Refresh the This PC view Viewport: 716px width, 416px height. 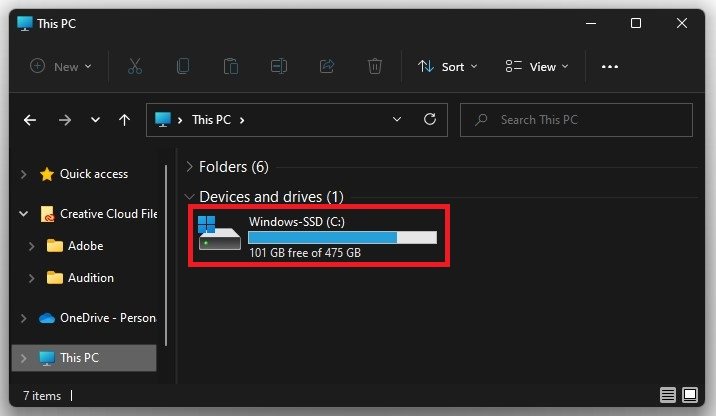(430, 120)
